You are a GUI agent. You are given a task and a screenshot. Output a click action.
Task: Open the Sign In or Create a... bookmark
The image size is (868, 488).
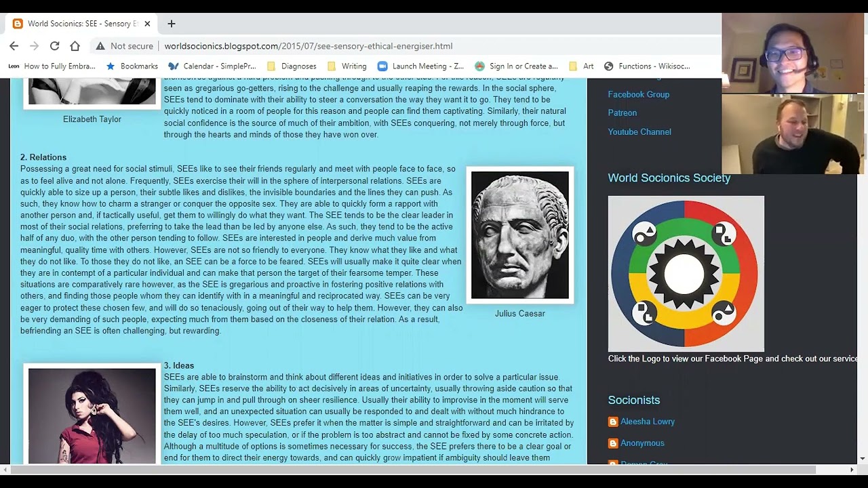(x=516, y=66)
